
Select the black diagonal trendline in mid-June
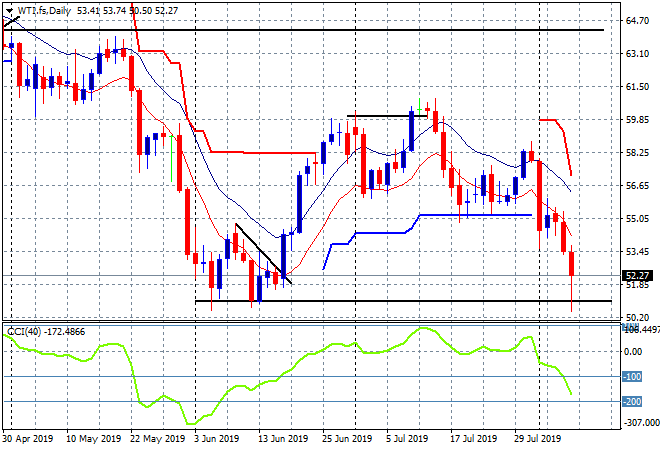pos(263,254)
